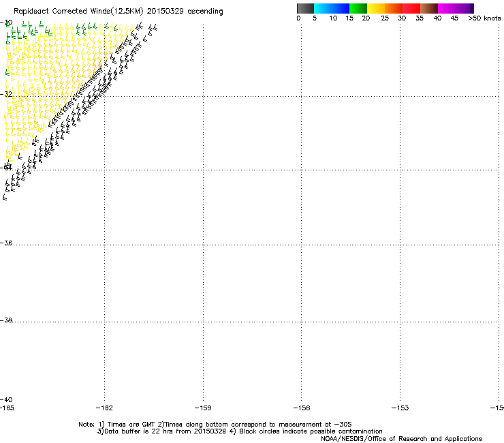The width and height of the screenshot is (504, 443).
Task: Click the 'NOAA/NESDIS/Office of Research and Applications' credit
Action: 401,439
